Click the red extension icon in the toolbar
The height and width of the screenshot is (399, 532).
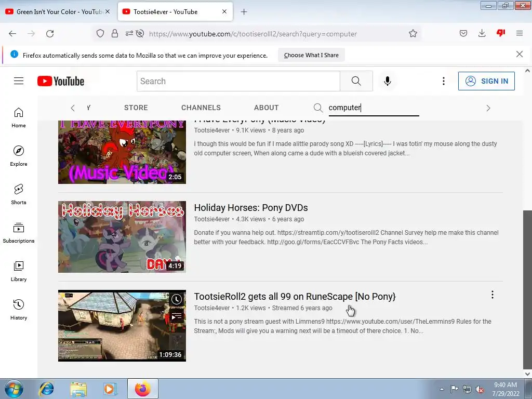[x=501, y=33]
